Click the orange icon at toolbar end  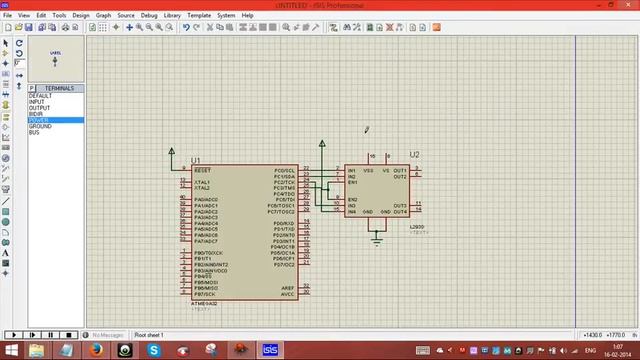pyautogui.click(x=436, y=27)
